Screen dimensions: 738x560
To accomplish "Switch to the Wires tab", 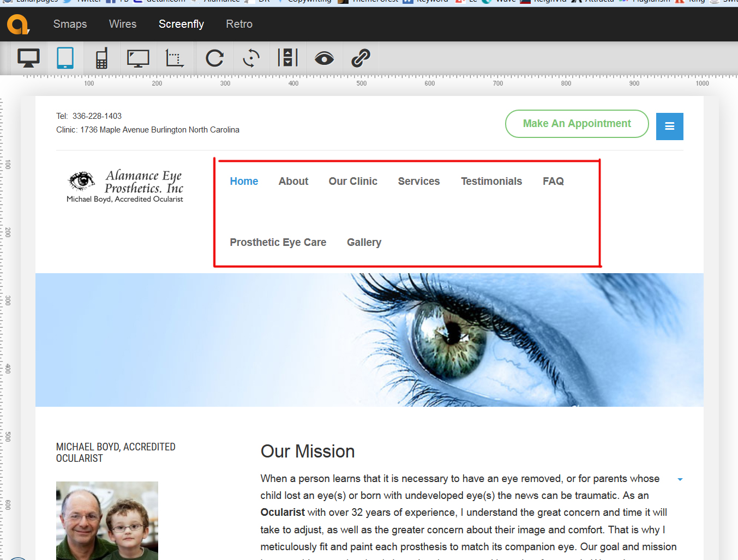I will coord(123,24).
